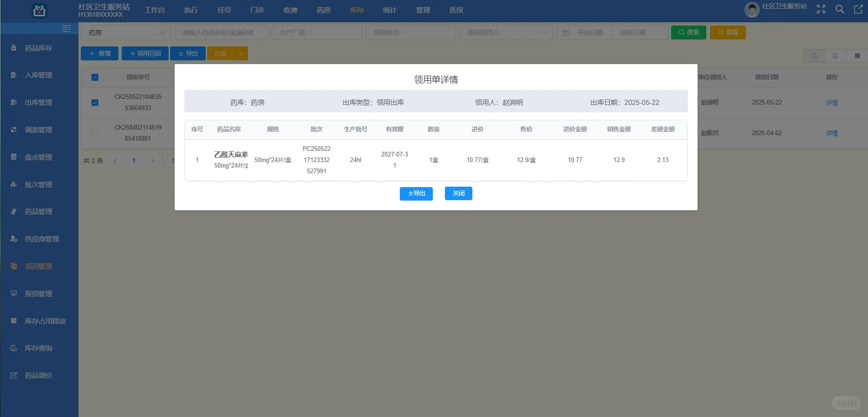Image resolution: width=868 pixels, height=417 pixels.
Task: Click the clinic logo icon
Action: pos(39,10)
